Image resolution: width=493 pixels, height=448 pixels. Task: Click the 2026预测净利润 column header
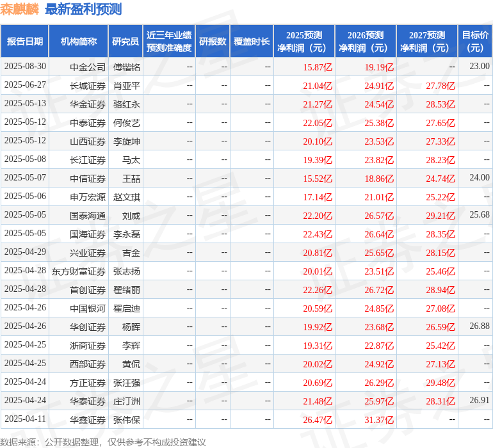tap(366, 41)
